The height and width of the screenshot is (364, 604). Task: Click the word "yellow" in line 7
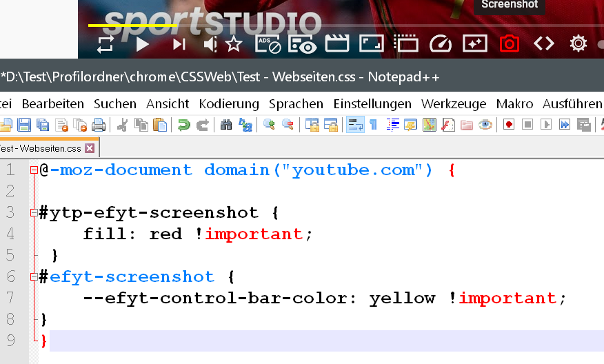coord(402,299)
